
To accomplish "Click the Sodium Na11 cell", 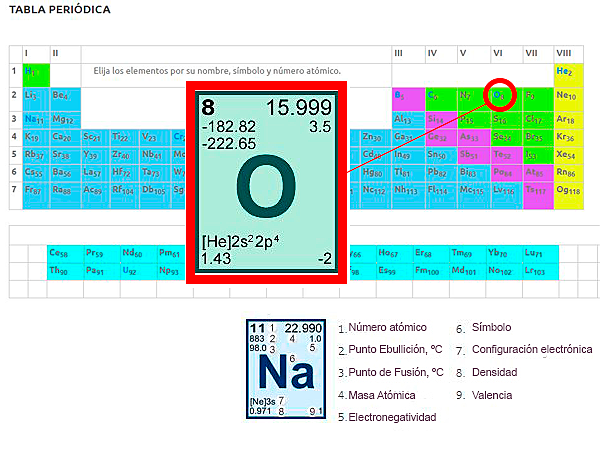I will [36, 120].
